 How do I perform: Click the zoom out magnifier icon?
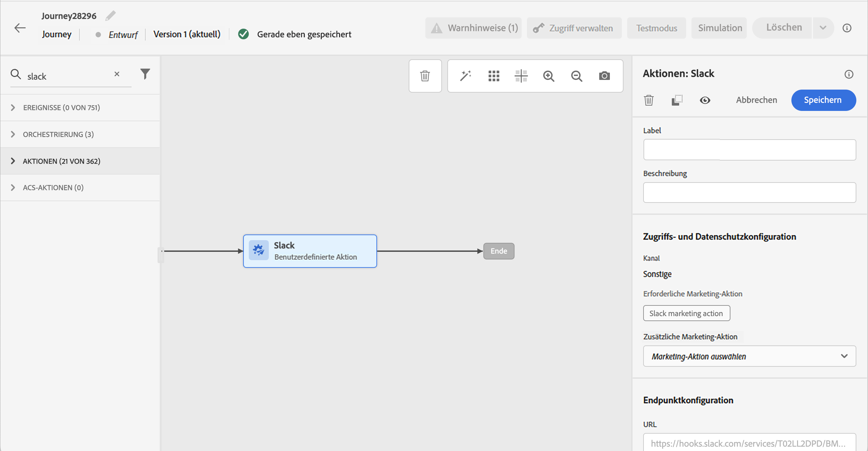[577, 76]
